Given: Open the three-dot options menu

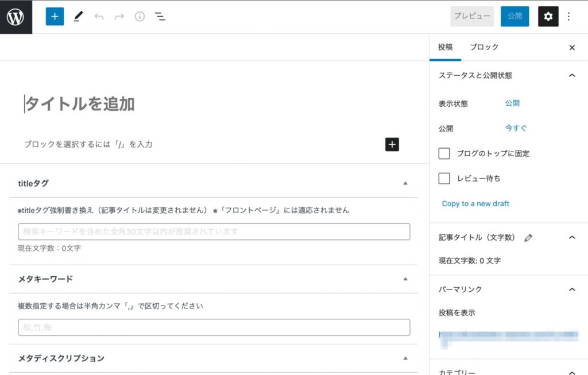Looking at the screenshot, I should coord(568,17).
